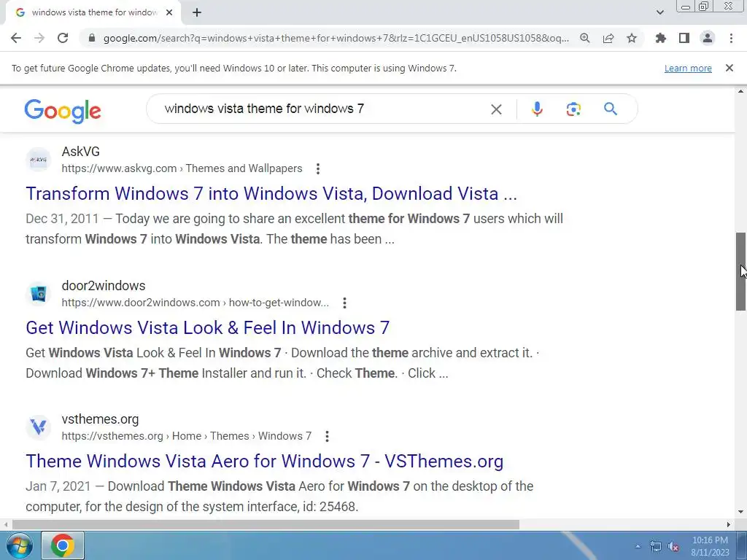Click the vertical scrollbar down arrow
Image resolution: width=747 pixels, height=560 pixels.
click(x=741, y=512)
